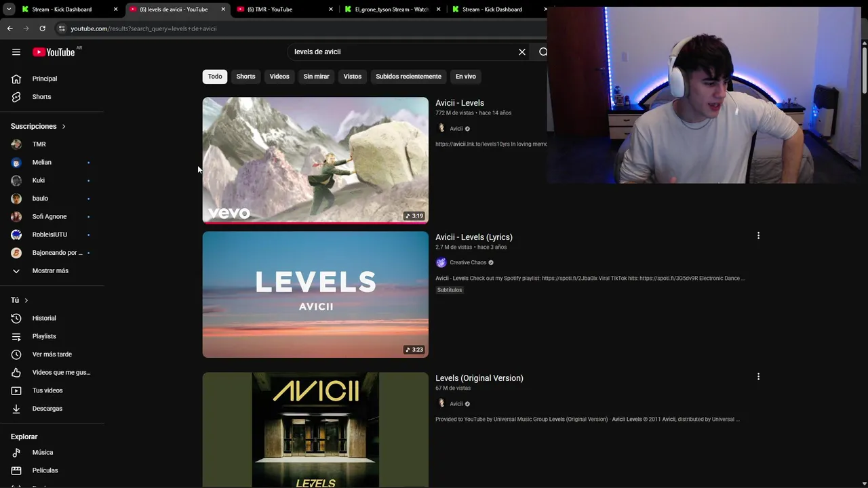Go back with the browser back arrow
Image resolution: width=868 pixels, height=488 pixels.
(x=9, y=28)
